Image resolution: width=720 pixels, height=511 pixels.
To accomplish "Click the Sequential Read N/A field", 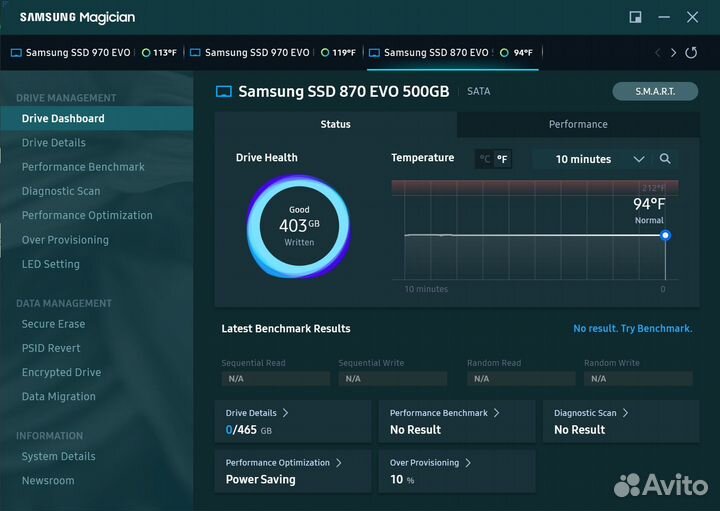I will coord(276,379).
